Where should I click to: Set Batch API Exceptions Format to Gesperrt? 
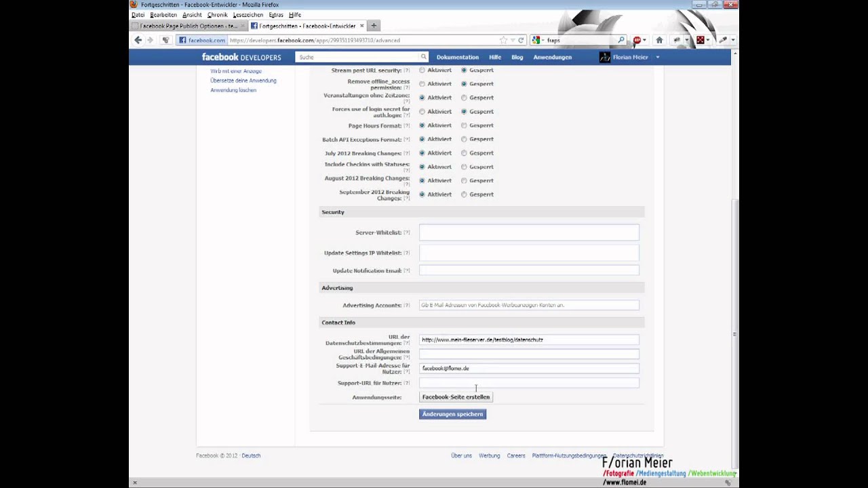464,139
